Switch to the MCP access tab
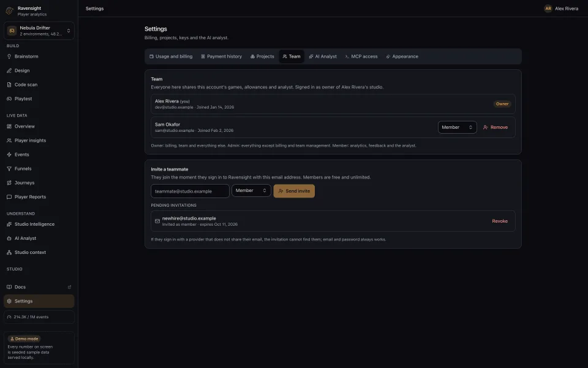The width and height of the screenshot is (588, 368). point(361,56)
